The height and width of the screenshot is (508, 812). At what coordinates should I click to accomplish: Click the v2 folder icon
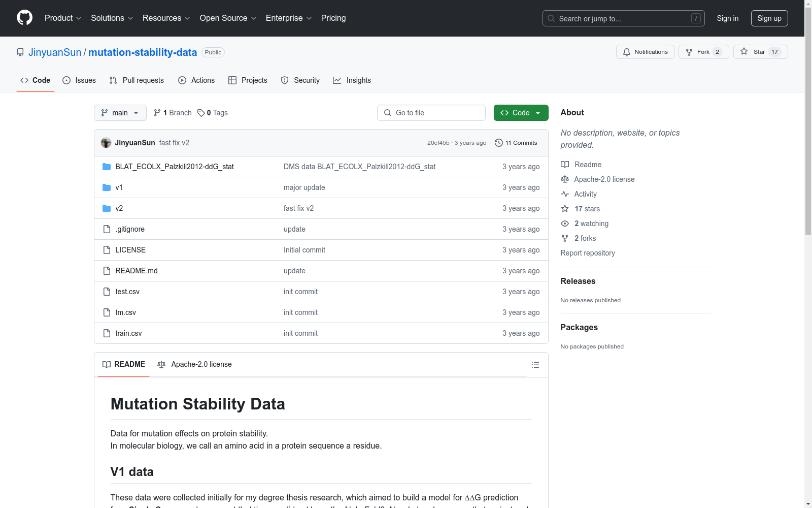coord(107,208)
